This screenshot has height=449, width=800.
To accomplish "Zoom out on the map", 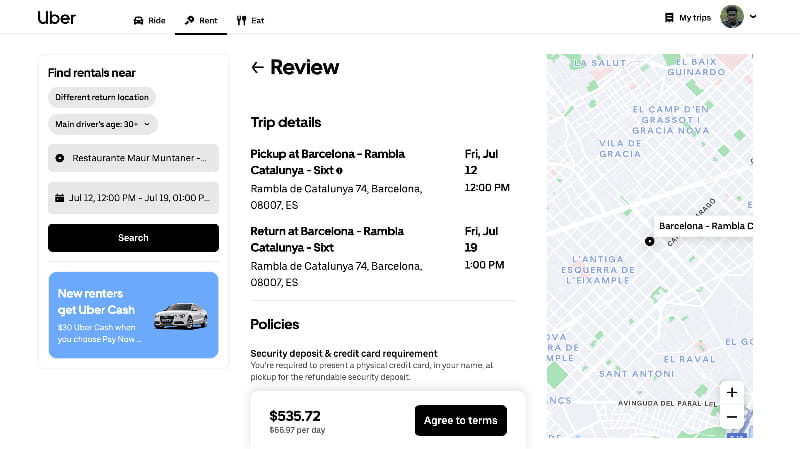I will click(x=732, y=417).
